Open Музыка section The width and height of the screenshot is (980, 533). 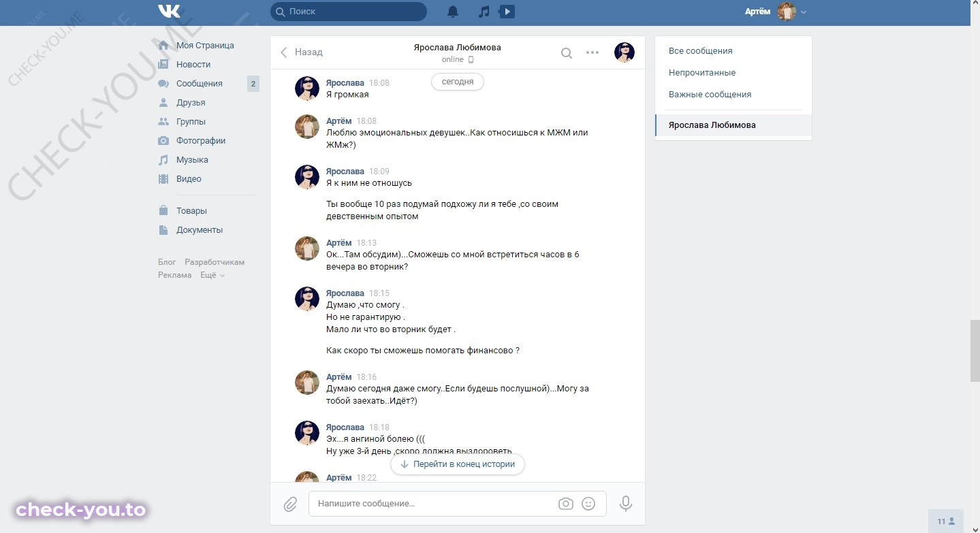[x=192, y=160]
